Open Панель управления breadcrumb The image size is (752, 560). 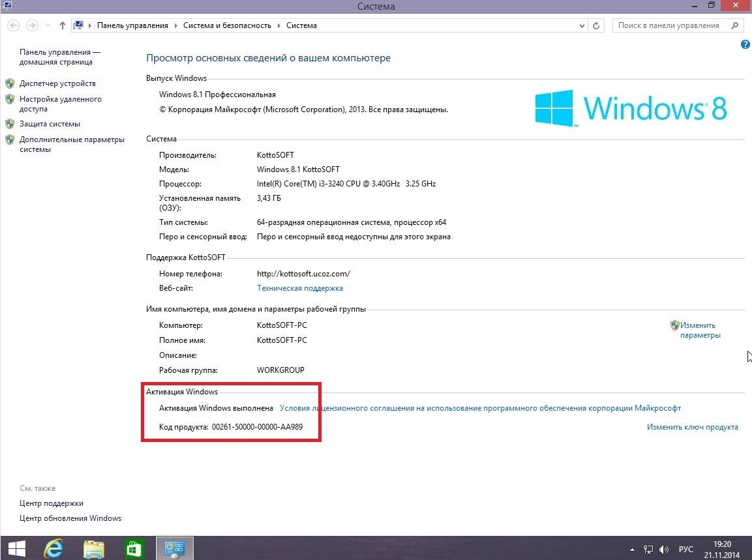tap(132, 25)
